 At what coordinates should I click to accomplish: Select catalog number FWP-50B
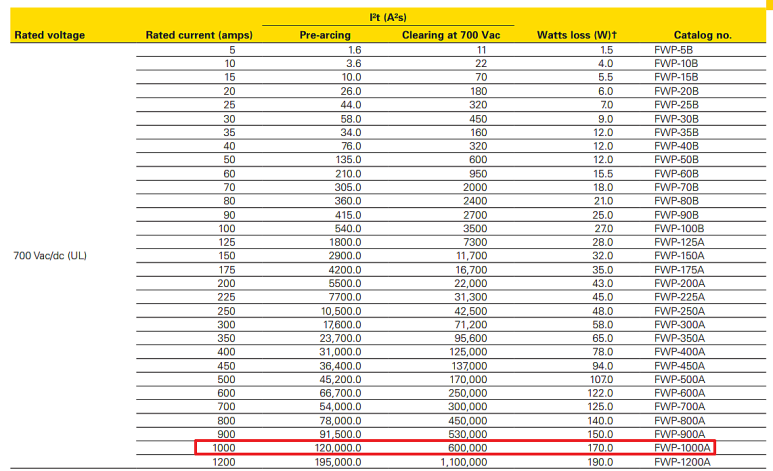[x=676, y=160]
